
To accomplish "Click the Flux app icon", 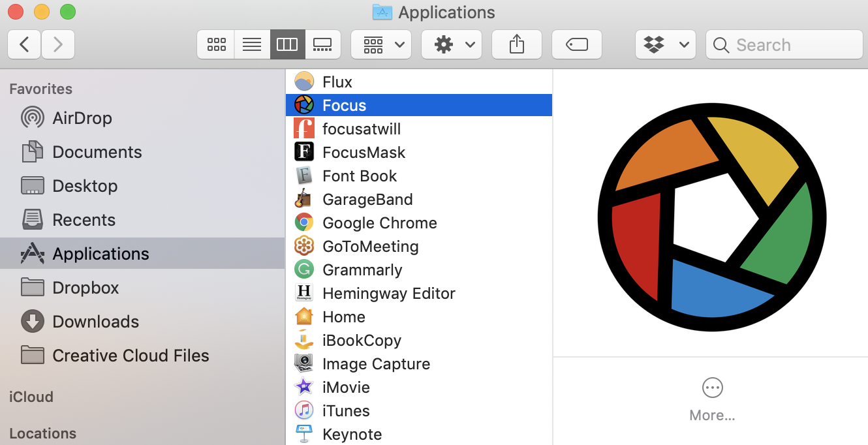I will pos(304,82).
